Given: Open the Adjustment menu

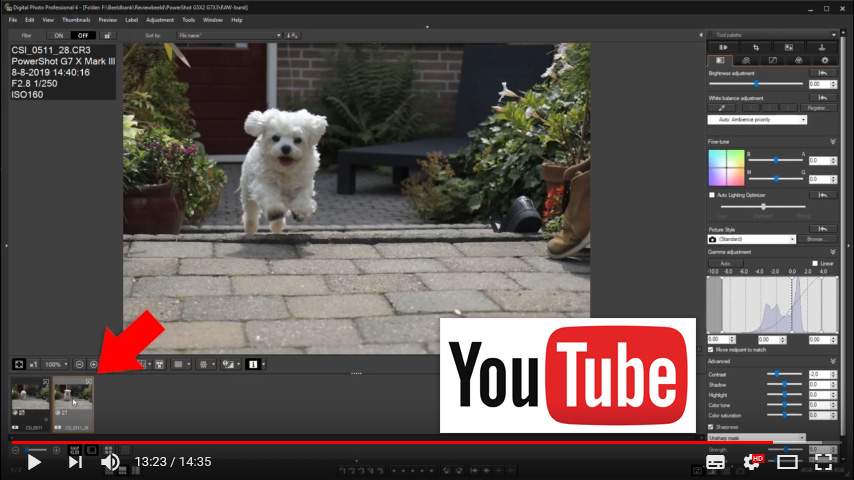Looking at the screenshot, I should click(x=159, y=19).
